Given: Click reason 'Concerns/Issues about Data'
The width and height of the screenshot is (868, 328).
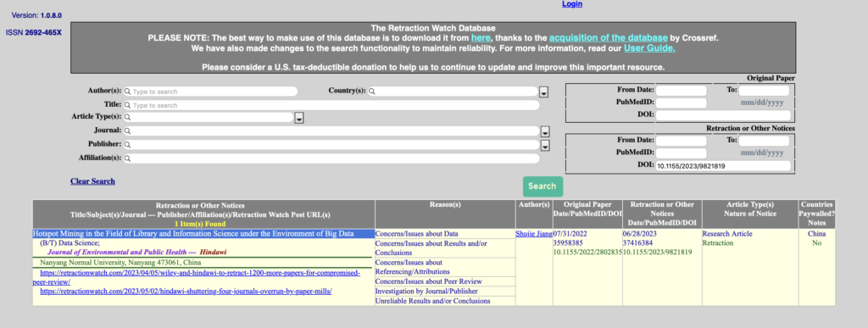Looking at the screenshot, I should point(417,234).
